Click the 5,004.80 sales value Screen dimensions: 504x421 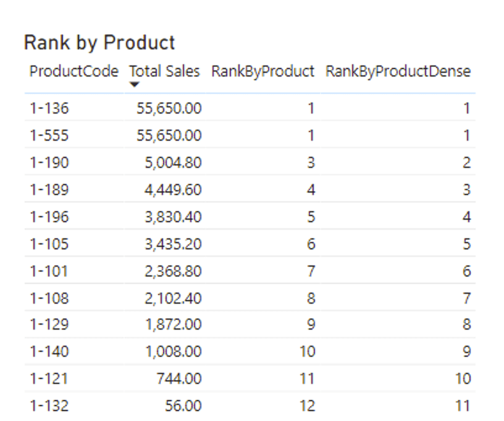click(173, 163)
